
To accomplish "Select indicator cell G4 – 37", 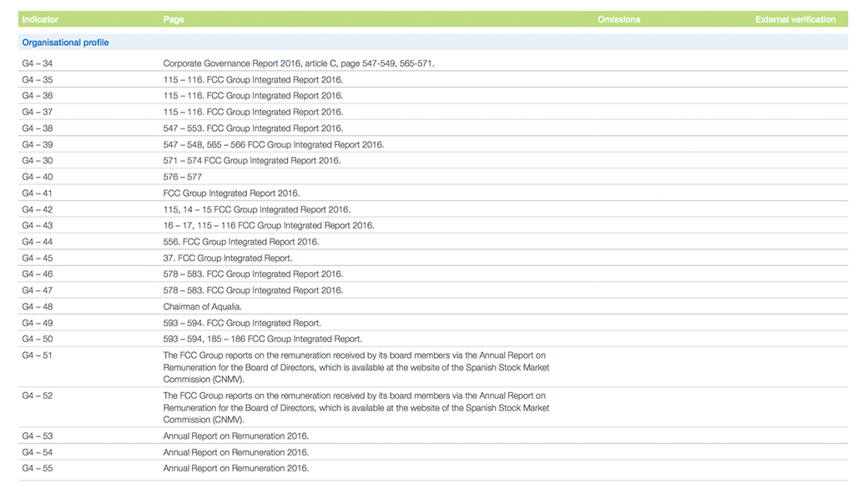I will [37, 112].
